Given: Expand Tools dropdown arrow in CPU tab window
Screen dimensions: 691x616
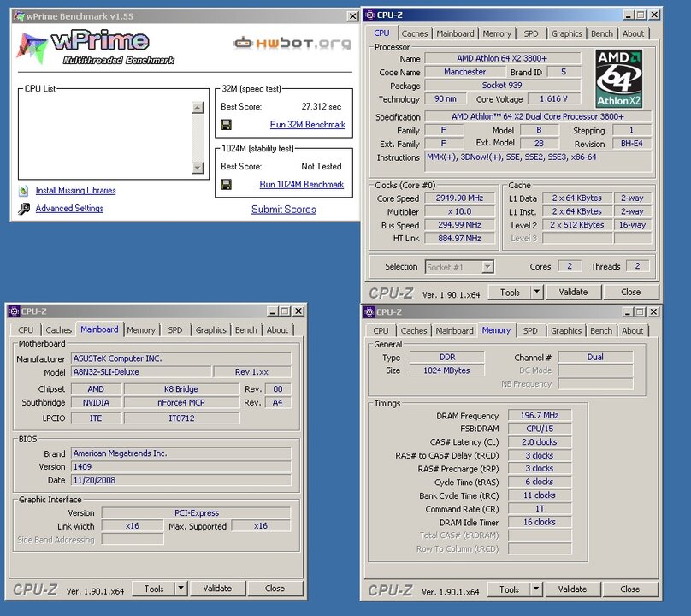Looking at the screenshot, I should click(x=537, y=292).
